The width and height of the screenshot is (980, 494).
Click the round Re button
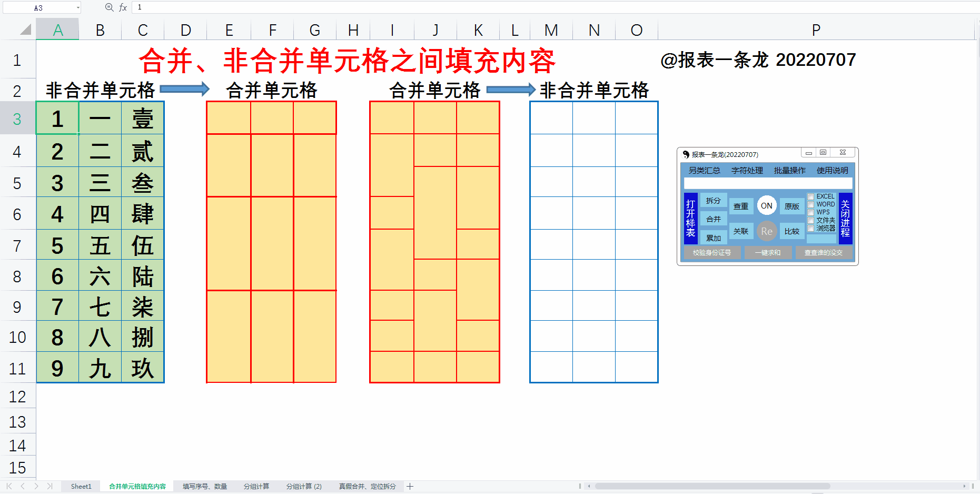(x=767, y=231)
